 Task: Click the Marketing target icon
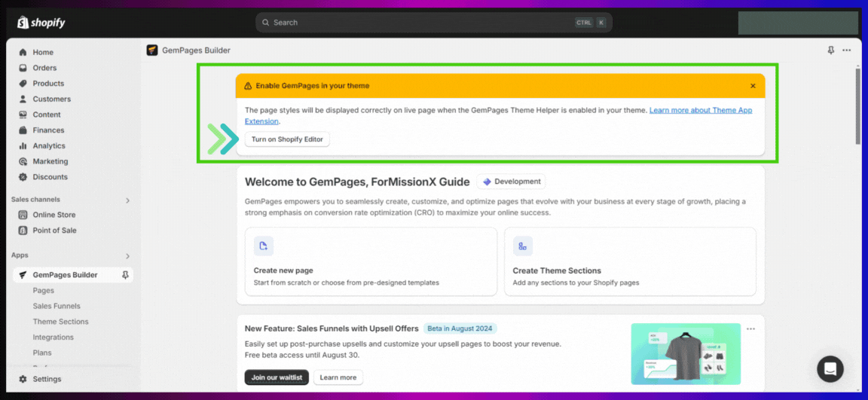(23, 161)
